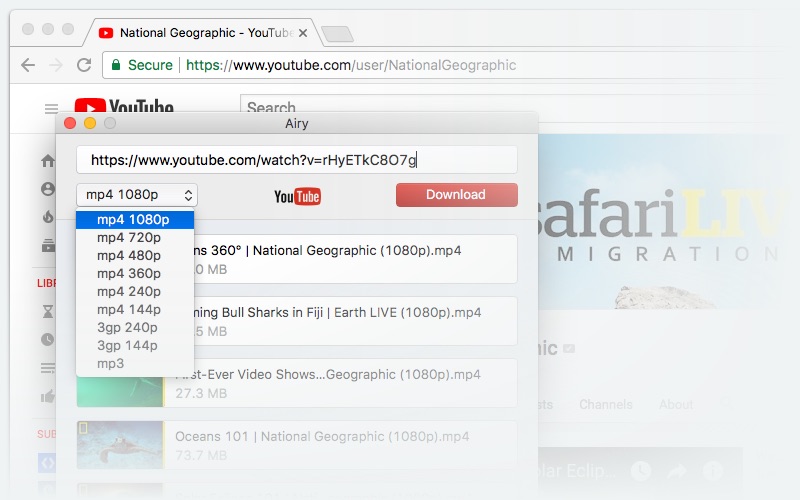Open the mp4 1080p format dropdown
Viewport: 800px width, 500px height.
click(x=137, y=195)
